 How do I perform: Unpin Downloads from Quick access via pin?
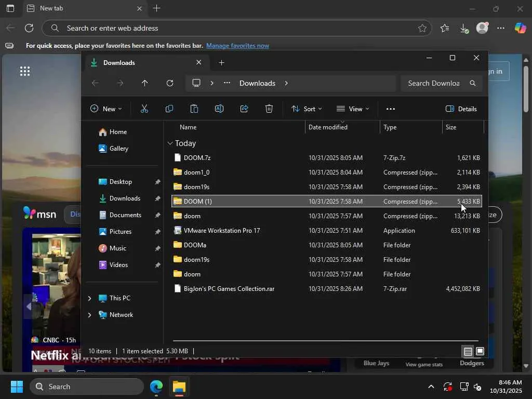[x=157, y=198]
